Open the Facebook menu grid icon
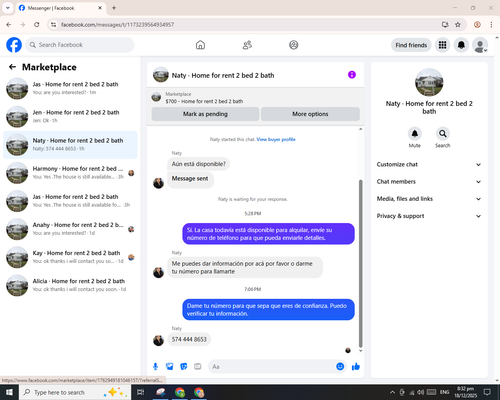This screenshot has width=500, height=400. pyautogui.click(x=442, y=45)
